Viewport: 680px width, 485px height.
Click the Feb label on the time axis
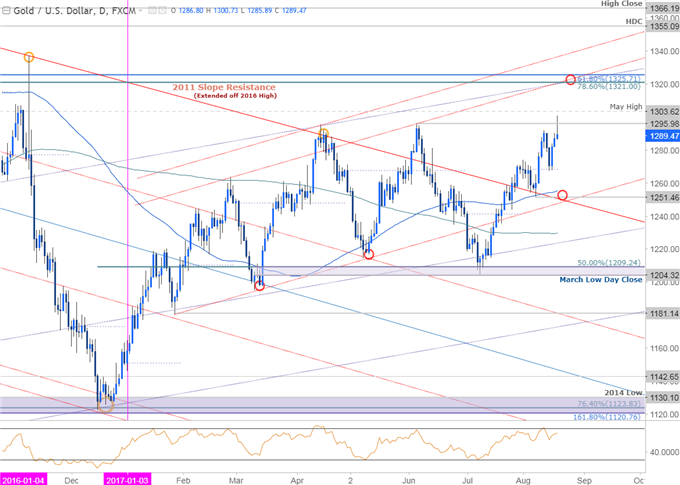[183, 480]
